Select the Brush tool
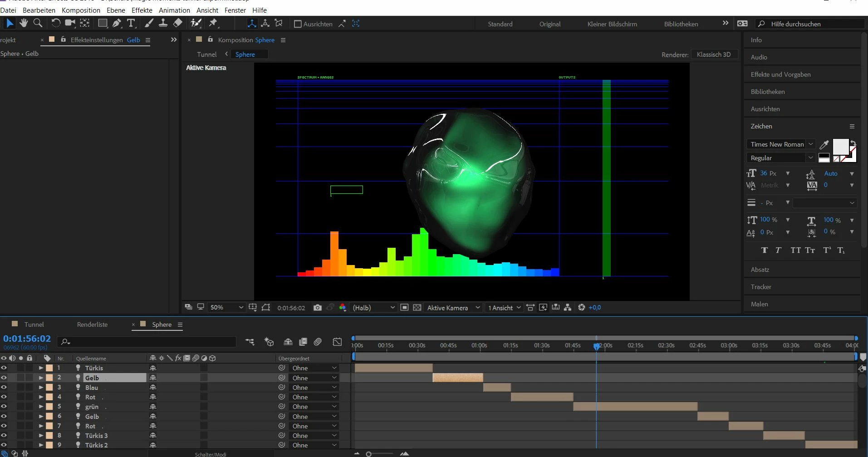Screen dimensions: 868x457 tap(149, 23)
